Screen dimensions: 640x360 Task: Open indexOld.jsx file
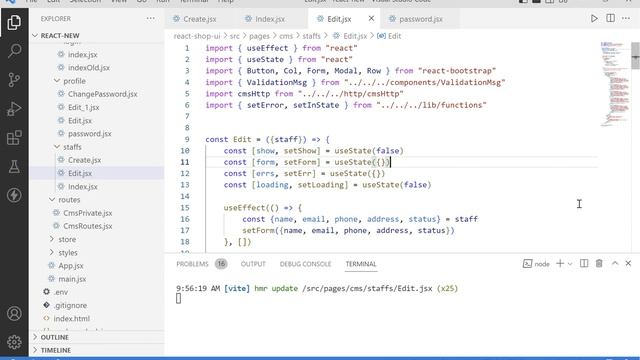(89, 68)
